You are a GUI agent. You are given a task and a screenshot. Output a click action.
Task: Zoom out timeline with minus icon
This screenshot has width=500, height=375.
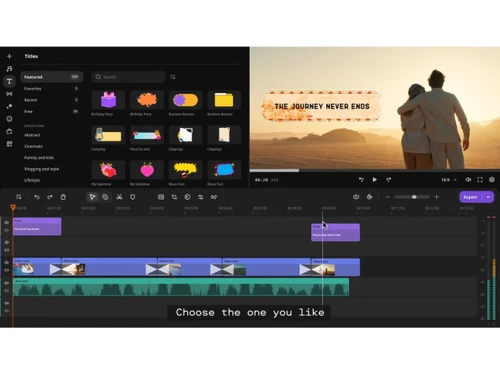tap(387, 197)
